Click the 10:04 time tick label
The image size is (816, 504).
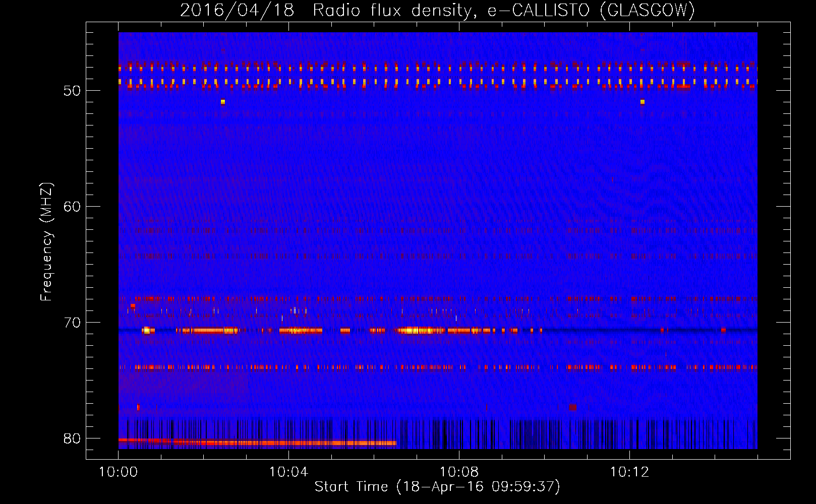click(288, 472)
